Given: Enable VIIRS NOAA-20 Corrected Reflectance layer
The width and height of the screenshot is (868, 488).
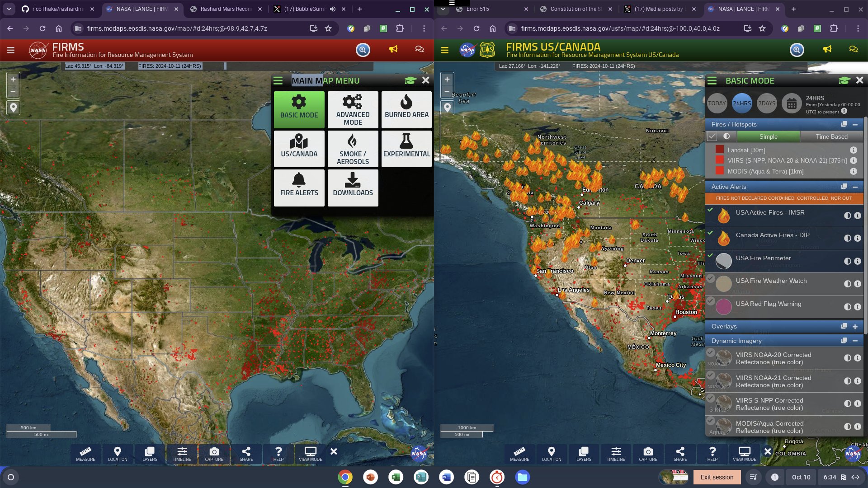Looking at the screenshot, I should click(711, 352).
